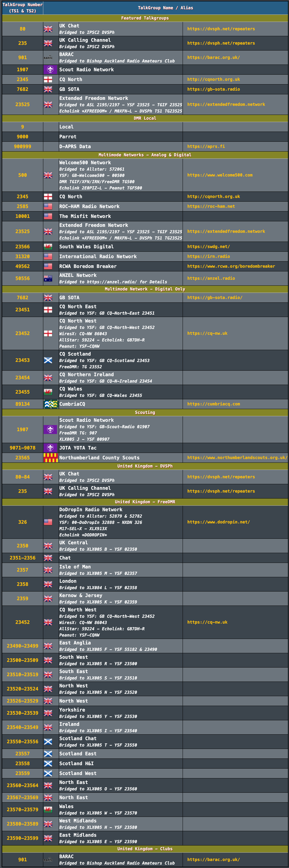This screenshot has width=289, height=868.
Task: Click talkgroup range 9071-9078
Action: point(22,448)
